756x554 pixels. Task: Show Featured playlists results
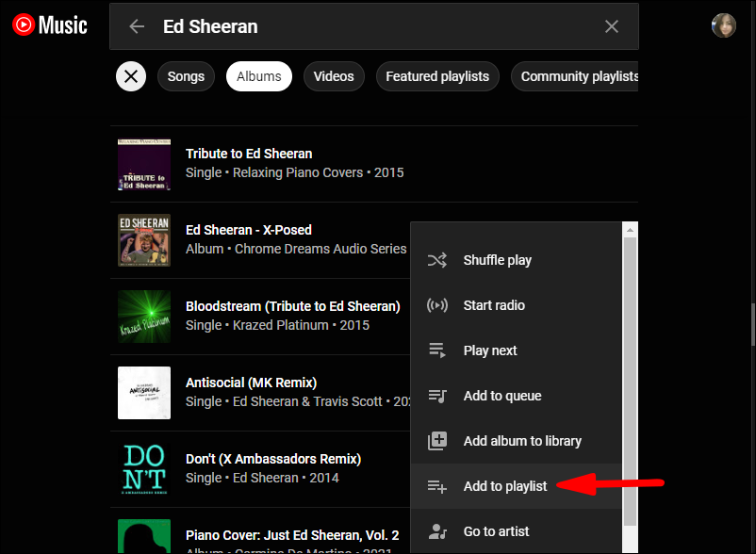coord(437,76)
